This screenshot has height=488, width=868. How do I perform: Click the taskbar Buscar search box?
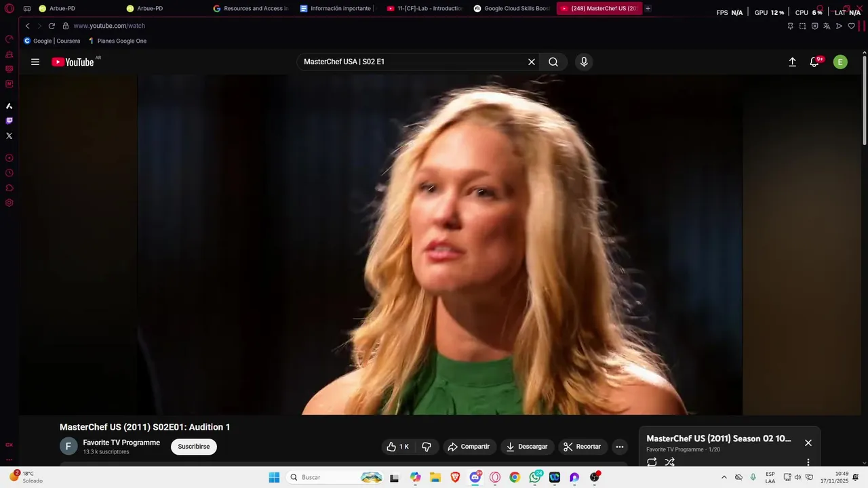(x=336, y=477)
